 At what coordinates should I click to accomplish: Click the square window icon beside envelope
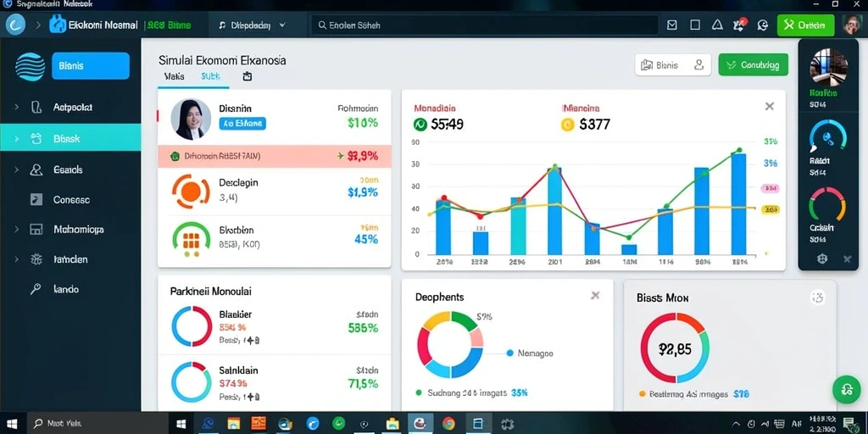(695, 25)
